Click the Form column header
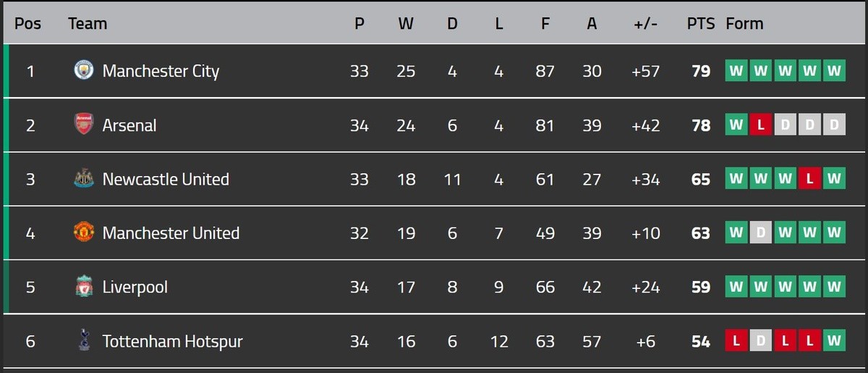 [744, 23]
